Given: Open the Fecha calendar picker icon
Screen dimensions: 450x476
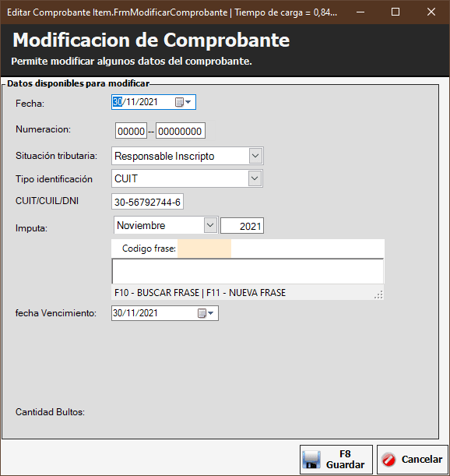Looking at the screenshot, I should pyautogui.click(x=183, y=102).
